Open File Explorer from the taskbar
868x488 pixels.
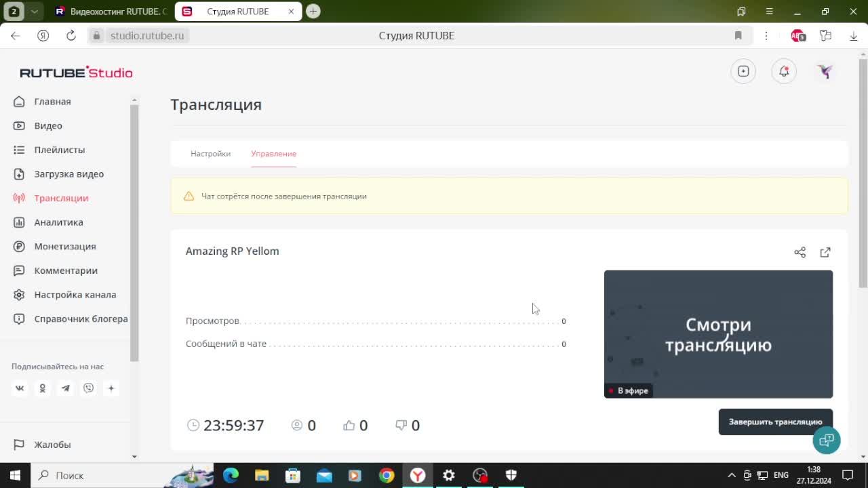click(262, 475)
